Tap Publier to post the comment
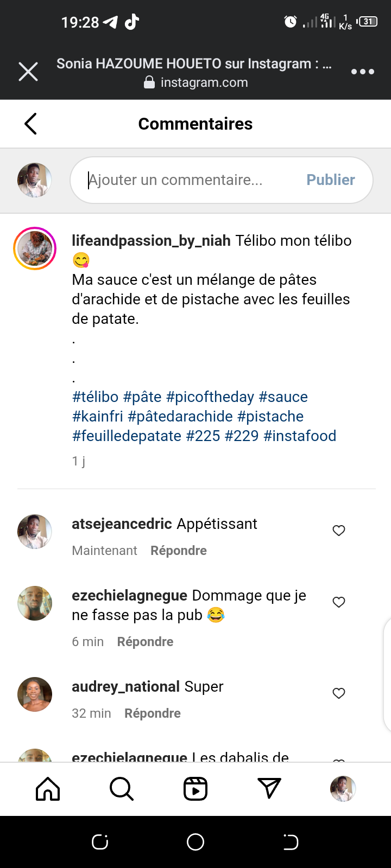This screenshot has width=391, height=868. coord(330,180)
